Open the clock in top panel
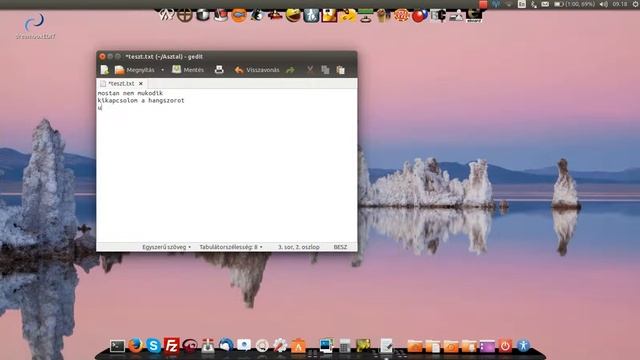The height and width of the screenshot is (360, 640). coord(620,4)
